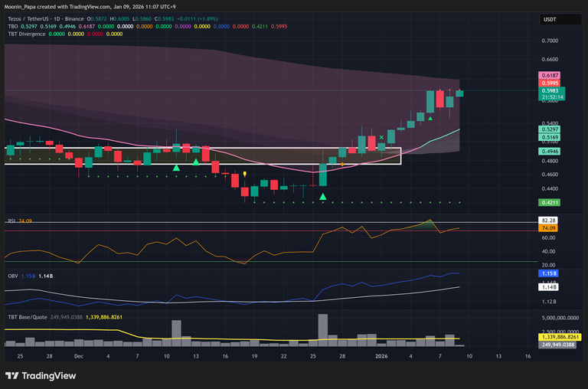The height and width of the screenshot is (389, 588).
Task: Click the orange 74.09 RSI value tag
Action: (x=548, y=228)
